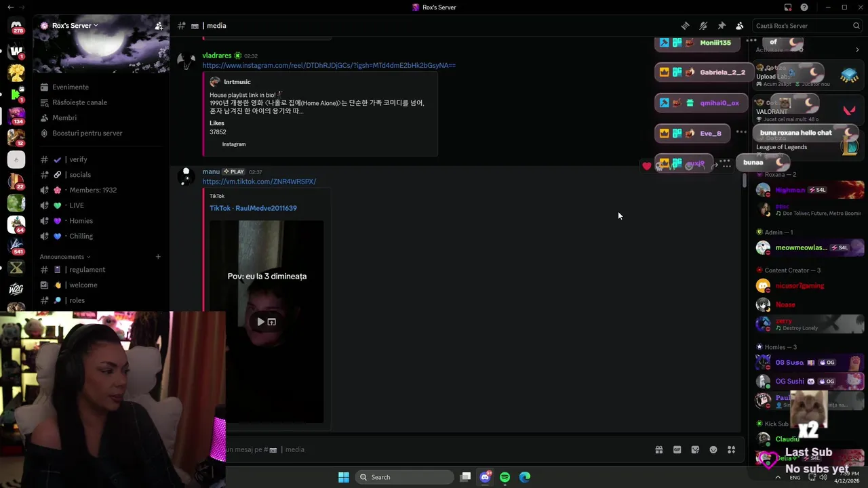
Task: Expand the Activitate panel chevron
Action: point(857,49)
